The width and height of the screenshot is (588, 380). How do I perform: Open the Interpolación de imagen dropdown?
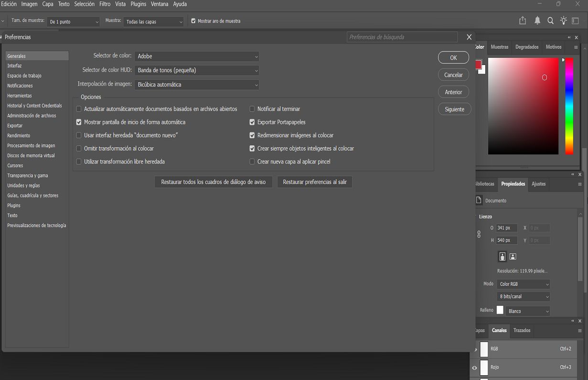(197, 85)
